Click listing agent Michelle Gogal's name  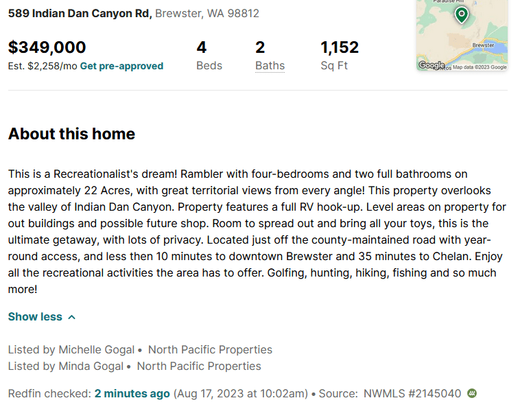[97, 350]
